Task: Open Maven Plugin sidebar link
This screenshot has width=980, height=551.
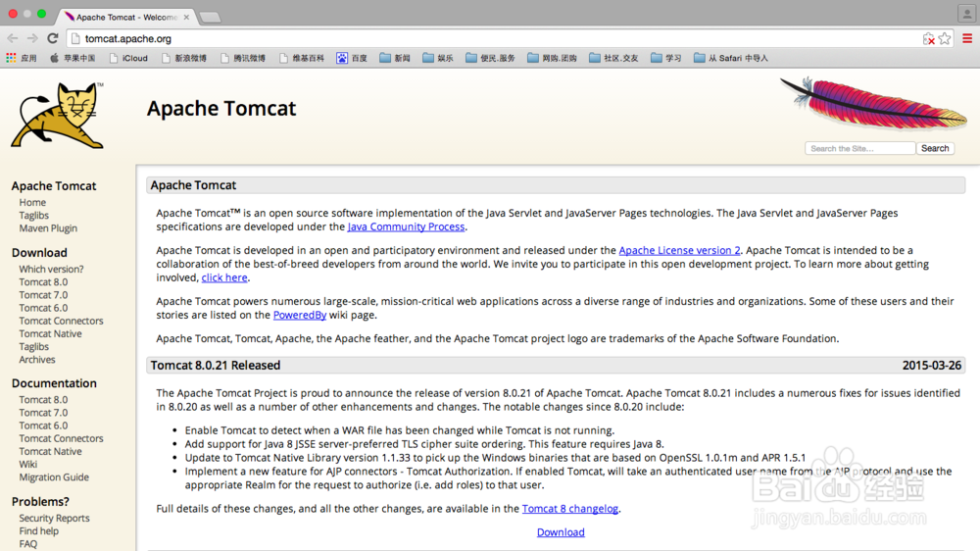Action: coord(48,228)
